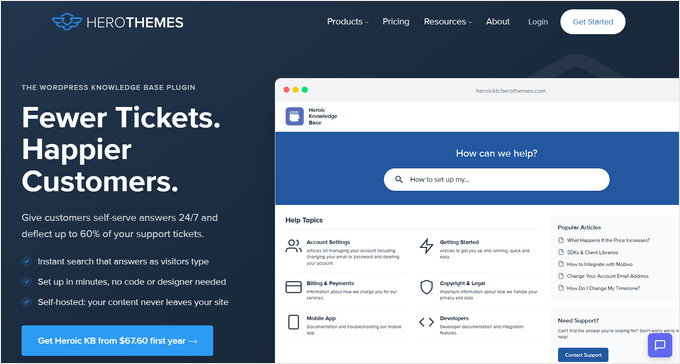Click the Contact Support button
Screen dimensions: 680x364
pos(583,355)
